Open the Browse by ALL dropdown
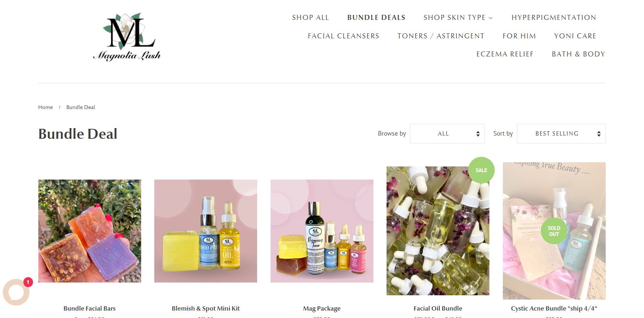Screen dimensions: 644x318 [447, 133]
